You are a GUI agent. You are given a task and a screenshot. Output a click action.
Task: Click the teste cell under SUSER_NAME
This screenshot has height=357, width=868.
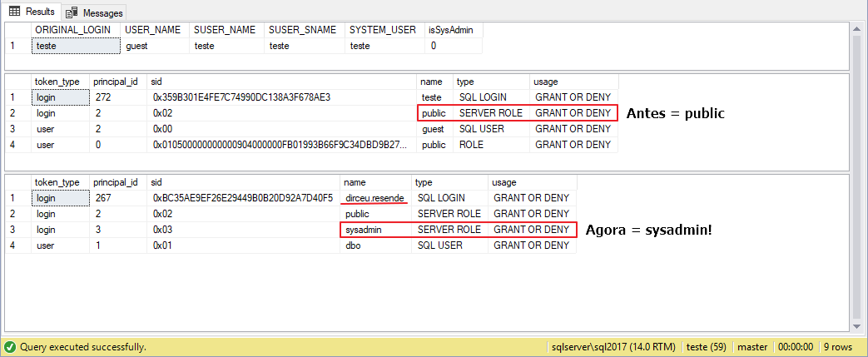coord(226,46)
